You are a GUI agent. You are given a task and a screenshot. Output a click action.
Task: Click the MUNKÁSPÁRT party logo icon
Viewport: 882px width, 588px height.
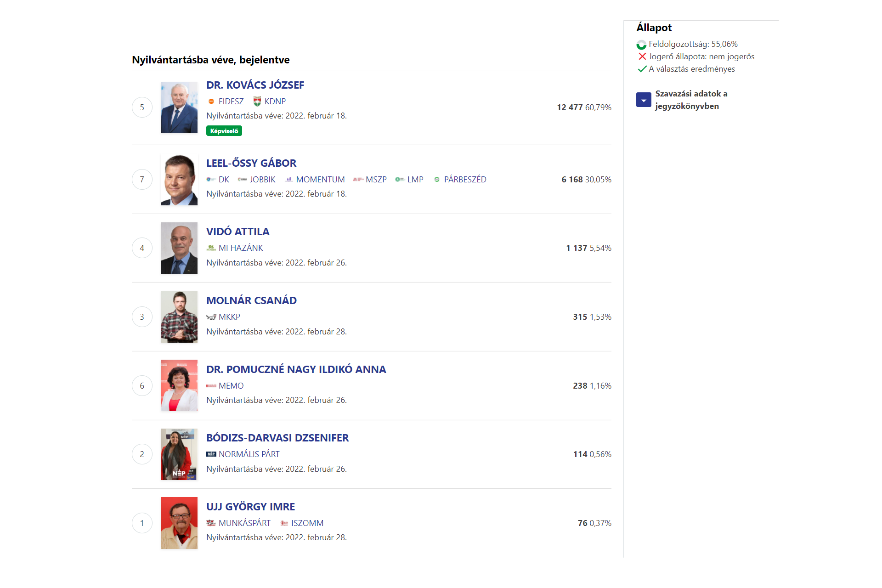pos(211,523)
